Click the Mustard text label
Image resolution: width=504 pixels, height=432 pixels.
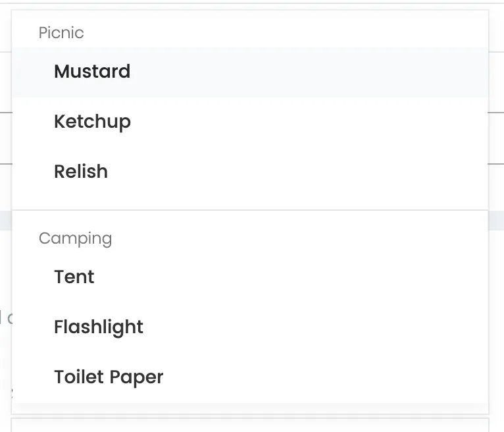tap(92, 72)
